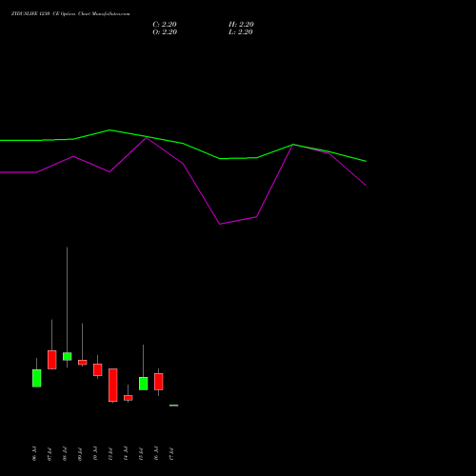
Task: Click the green candlestick for 15 Jul
Action: (x=144, y=384)
